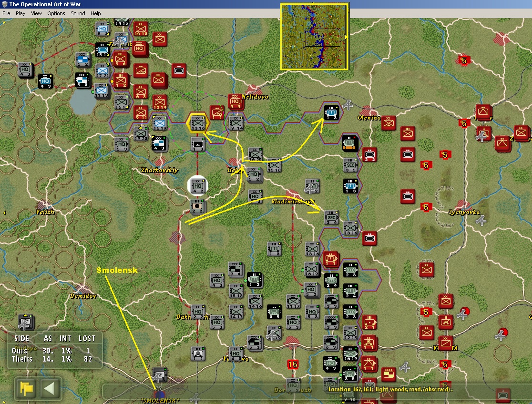Click the Vladimirskoye town label

[293, 202]
